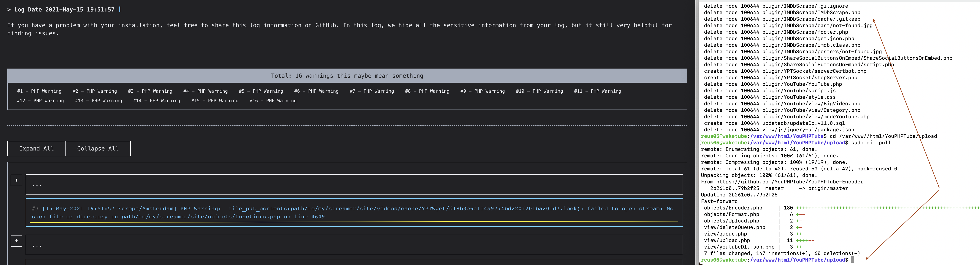Screen dimensions: 980x265
Task: Click the second collapsed ellipsis log row
Action: click(354, 245)
